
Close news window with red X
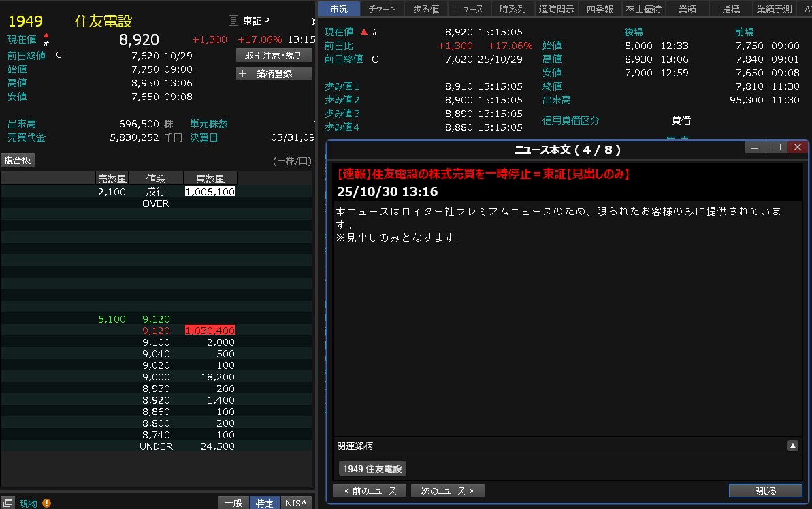(x=797, y=147)
